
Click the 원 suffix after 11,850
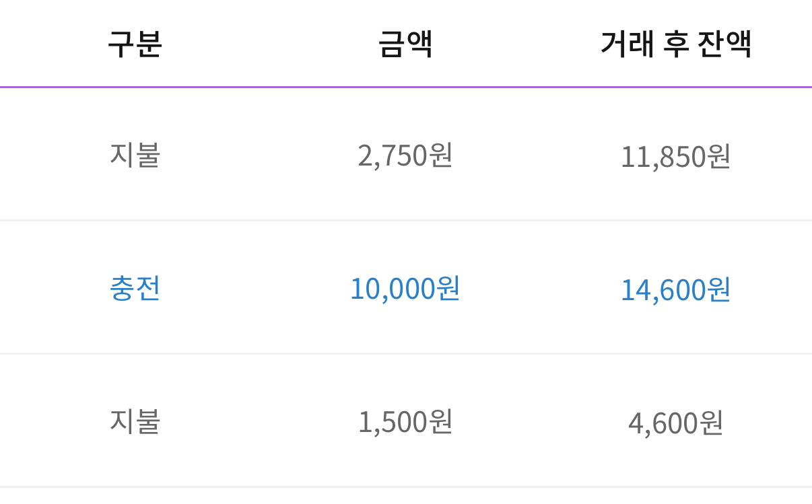718,157
